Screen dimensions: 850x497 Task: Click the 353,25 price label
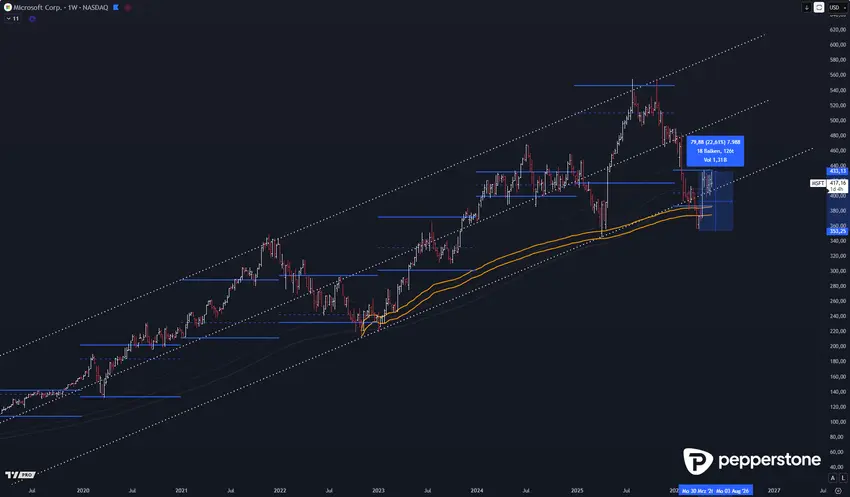click(x=838, y=231)
